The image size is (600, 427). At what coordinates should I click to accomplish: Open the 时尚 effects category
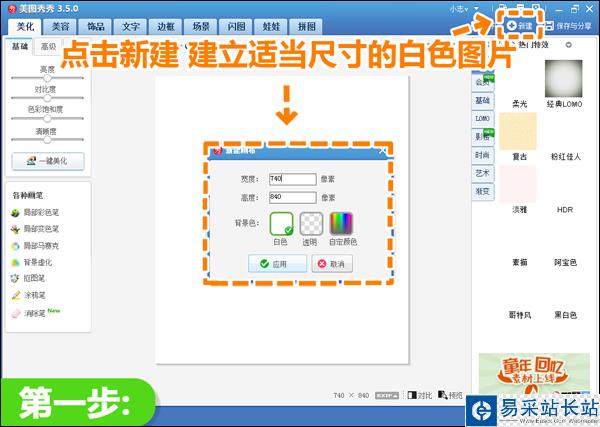tap(483, 155)
